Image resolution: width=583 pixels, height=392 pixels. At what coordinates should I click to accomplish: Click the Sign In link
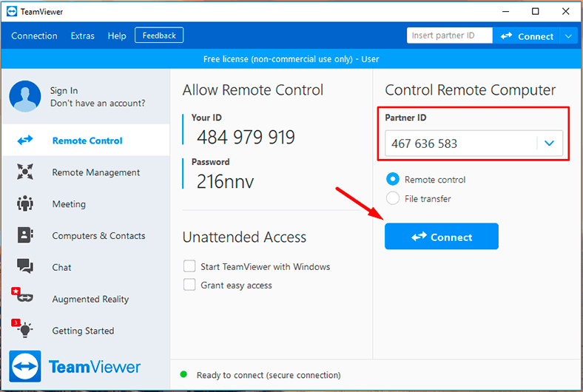tap(64, 90)
